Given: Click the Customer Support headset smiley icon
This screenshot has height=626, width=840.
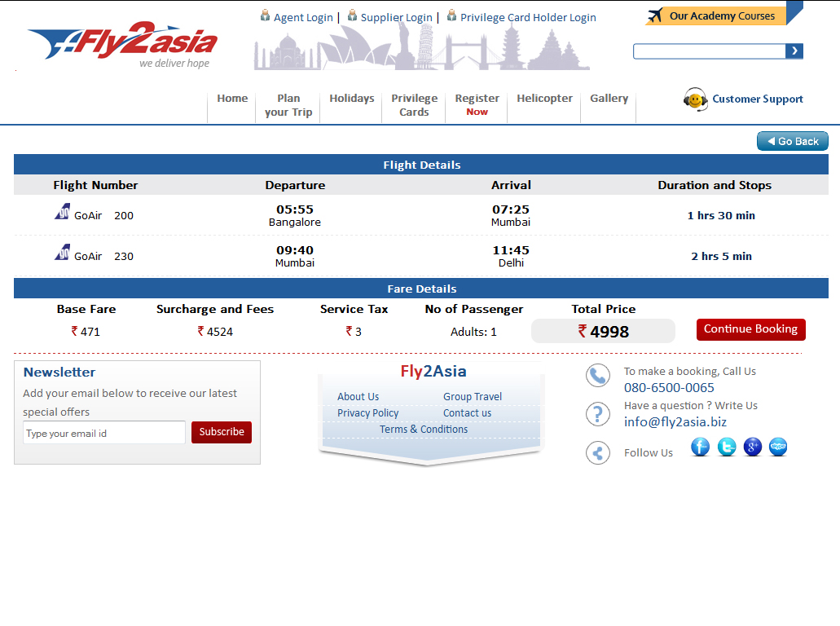Looking at the screenshot, I should point(695,99).
